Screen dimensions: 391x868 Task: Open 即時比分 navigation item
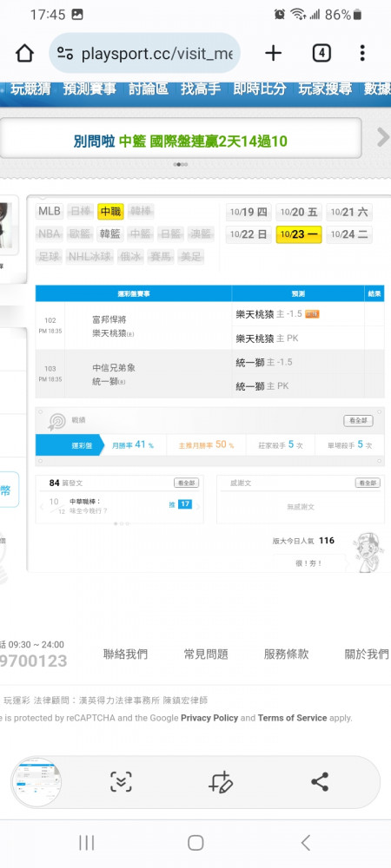260,89
